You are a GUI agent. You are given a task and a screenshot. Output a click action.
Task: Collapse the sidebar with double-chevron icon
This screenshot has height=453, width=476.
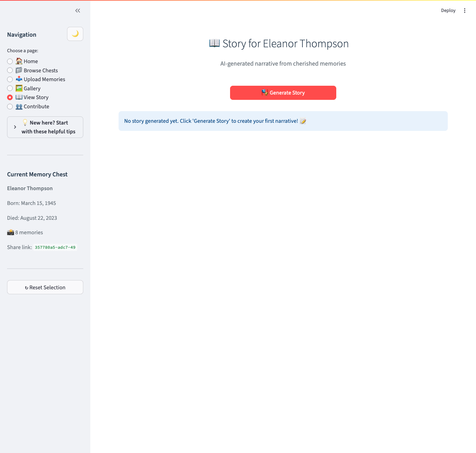click(x=78, y=11)
